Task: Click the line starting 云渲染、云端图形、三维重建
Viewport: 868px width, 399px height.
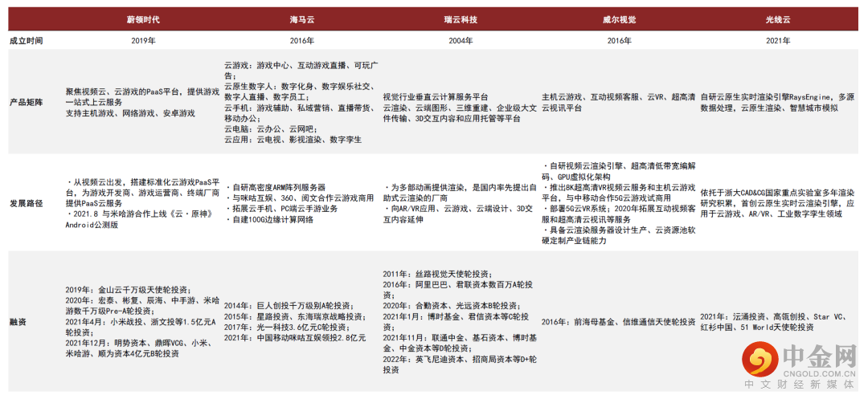Action: click(460, 112)
